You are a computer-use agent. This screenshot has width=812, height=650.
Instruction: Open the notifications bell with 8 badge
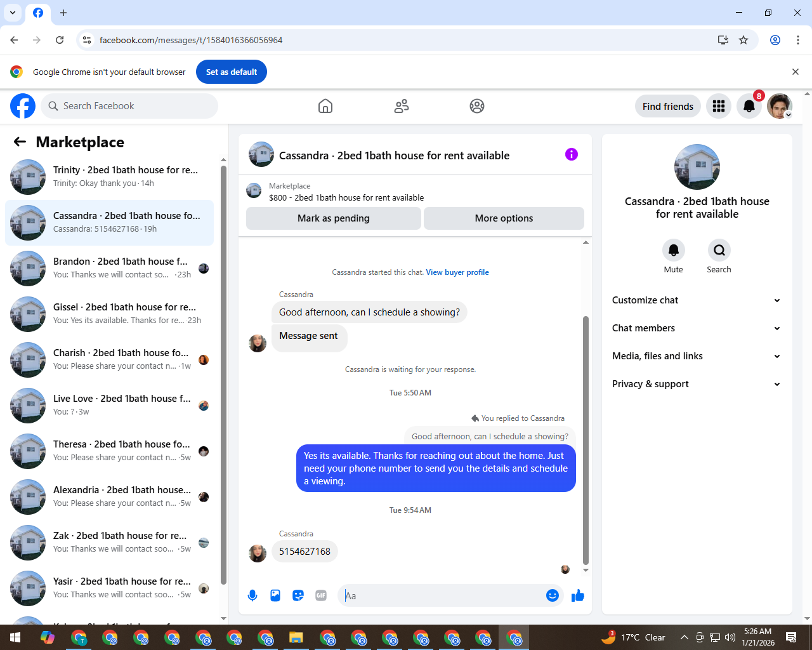point(749,106)
